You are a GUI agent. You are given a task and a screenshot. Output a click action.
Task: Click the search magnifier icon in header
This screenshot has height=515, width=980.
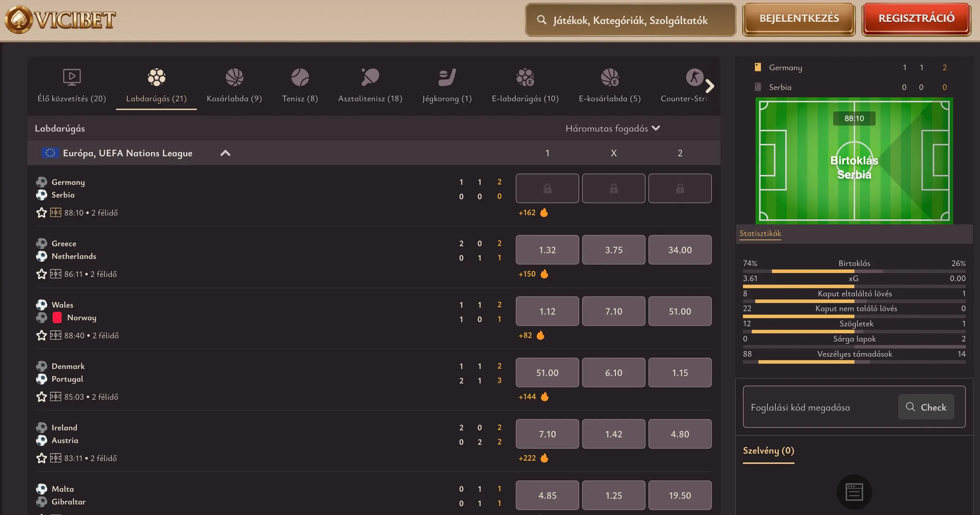click(542, 20)
